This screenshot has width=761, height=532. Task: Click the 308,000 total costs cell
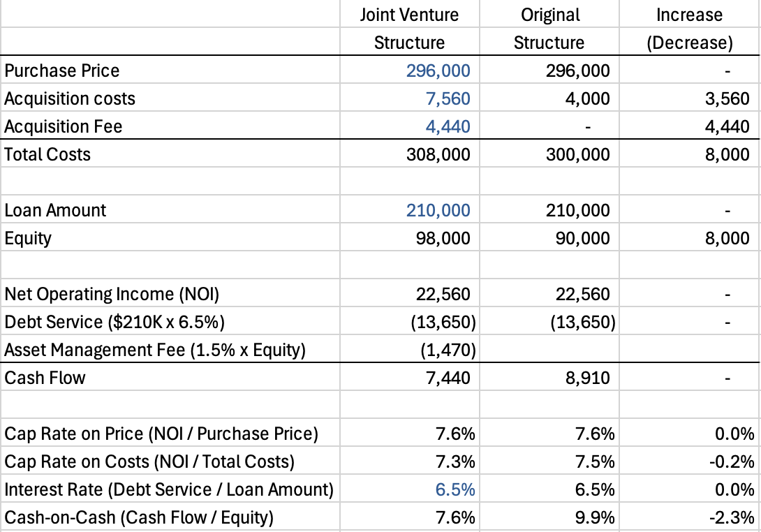(x=438, y=154)
